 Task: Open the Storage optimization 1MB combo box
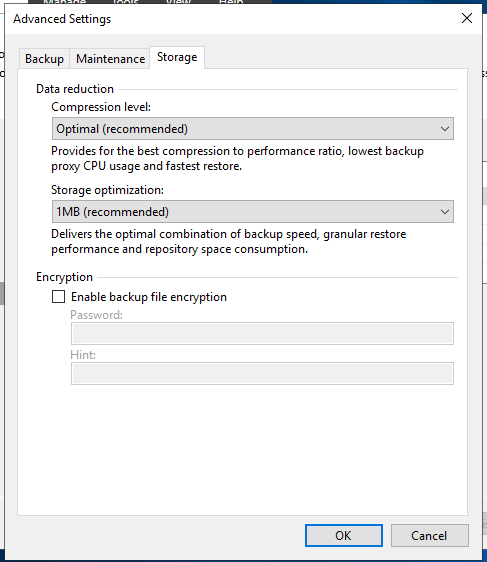pyautogui.click(x=253, y=212)
